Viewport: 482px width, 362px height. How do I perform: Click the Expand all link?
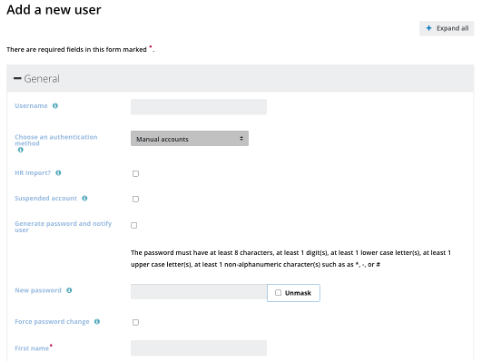447,28
